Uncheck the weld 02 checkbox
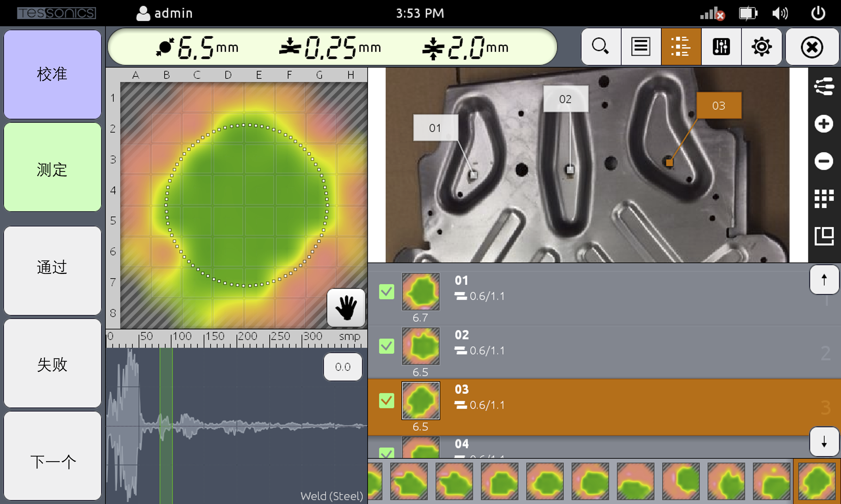The image size is (841, 504). (x=386, y=346)
